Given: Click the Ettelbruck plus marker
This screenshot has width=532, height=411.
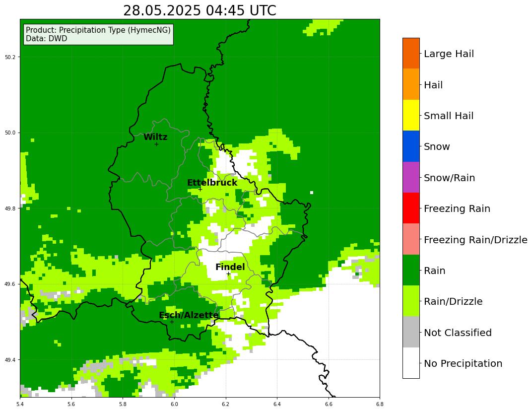Looking at the screenshot, I should [x=200, y=190].
